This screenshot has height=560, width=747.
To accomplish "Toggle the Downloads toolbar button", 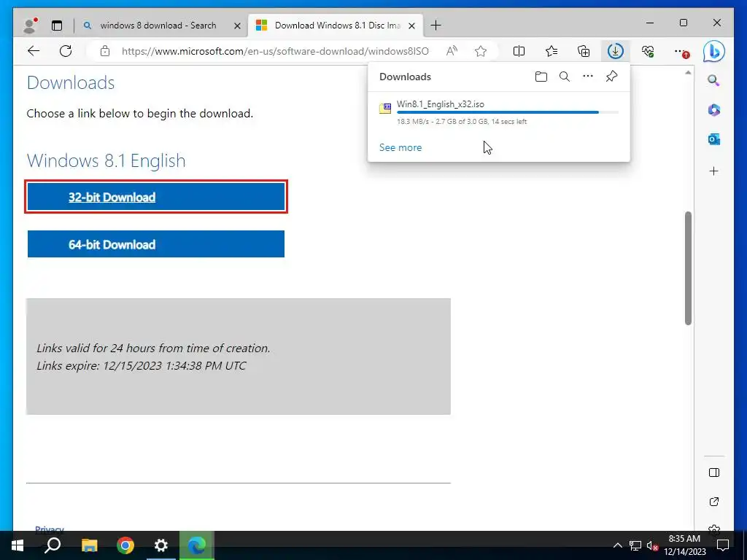I will (615, 51).
